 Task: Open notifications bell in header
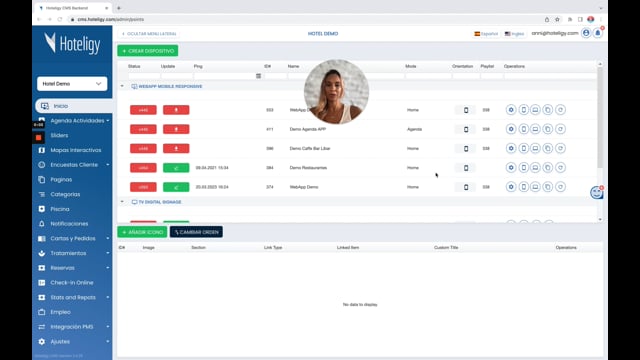pyautogui.click(x=598, y=33)
